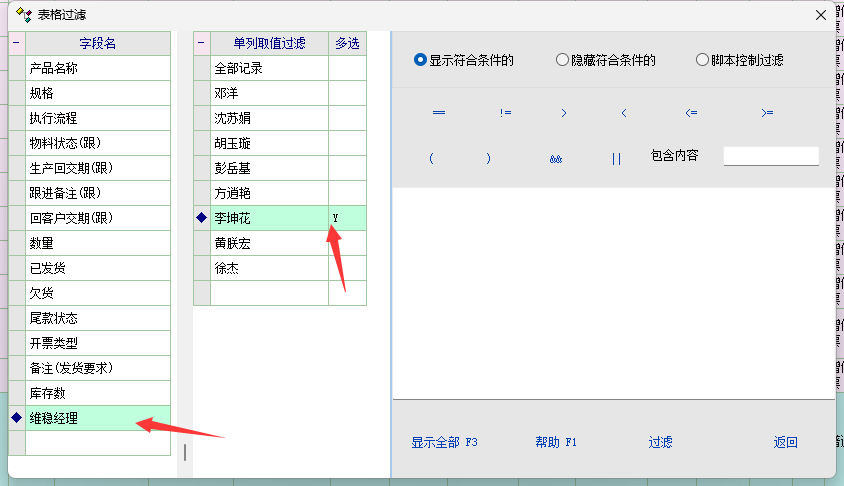
Task: Insert the not-equal (!=) operator
Action: [506, 113]
